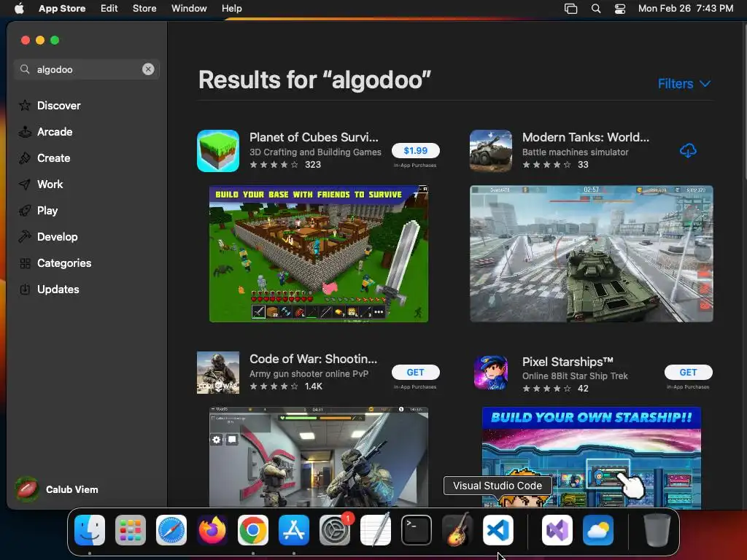
Task: Open TextEdit from the Dock
Action: 376,530
